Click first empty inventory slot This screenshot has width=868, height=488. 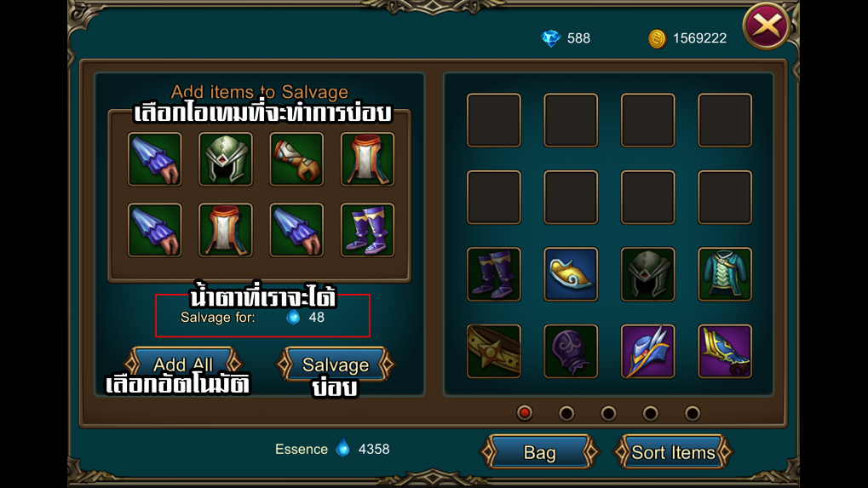(x=494, y=121)
